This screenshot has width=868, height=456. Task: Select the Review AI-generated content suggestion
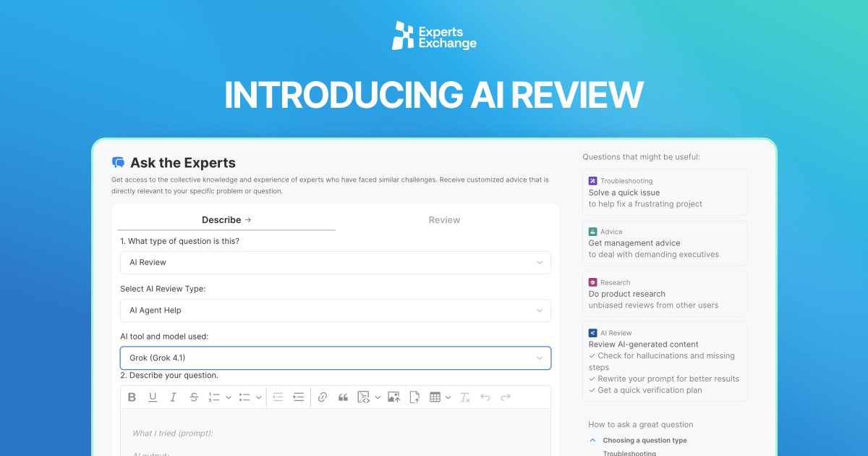tap(664, 361)
